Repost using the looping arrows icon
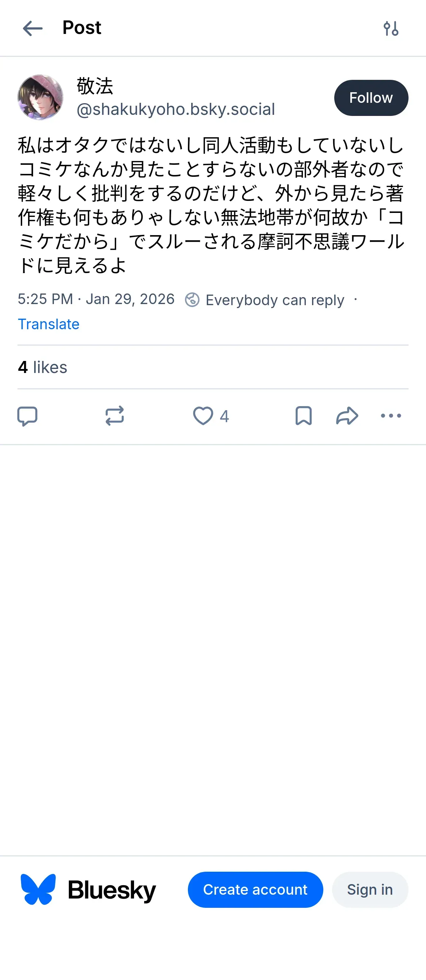The image size is (426, 980). coord(114,416)
